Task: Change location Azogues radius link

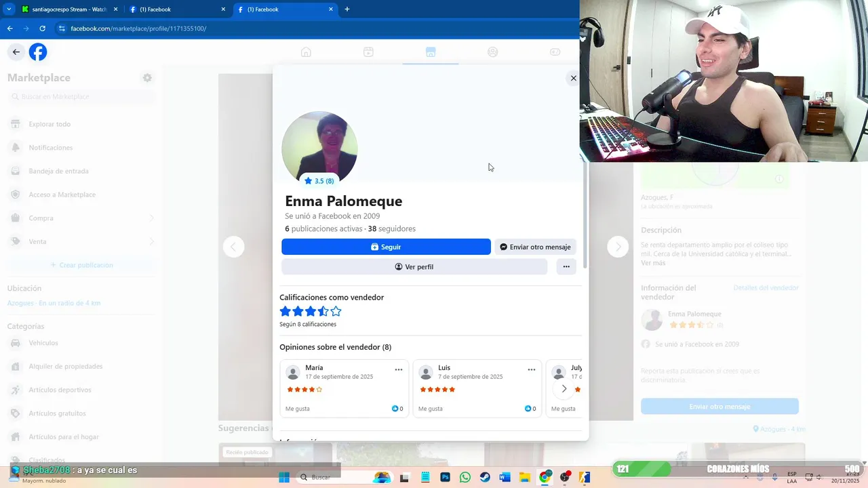Action: point(54,303)
